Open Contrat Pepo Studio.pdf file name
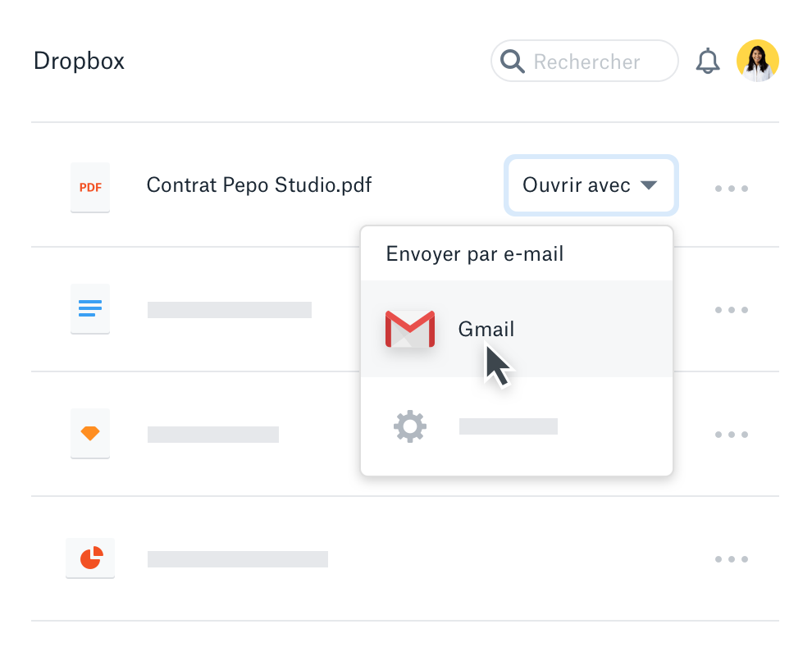Screen dimensions: 812x656 pyautogui.click(x=259, y=184)
